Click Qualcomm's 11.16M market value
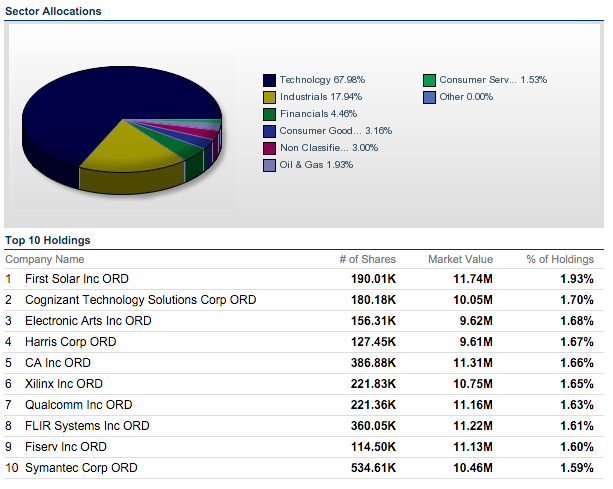This screenshot has height=489, width=613. [473, 405]
